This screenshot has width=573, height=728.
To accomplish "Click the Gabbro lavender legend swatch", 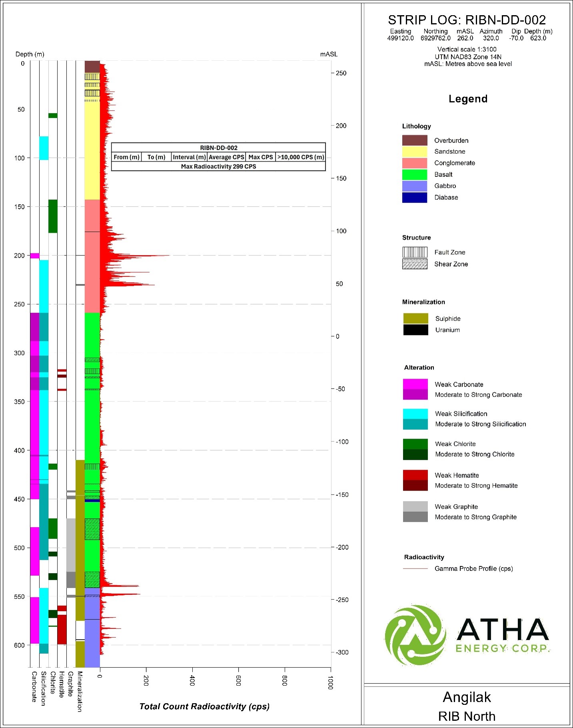I will coord(415,186).
